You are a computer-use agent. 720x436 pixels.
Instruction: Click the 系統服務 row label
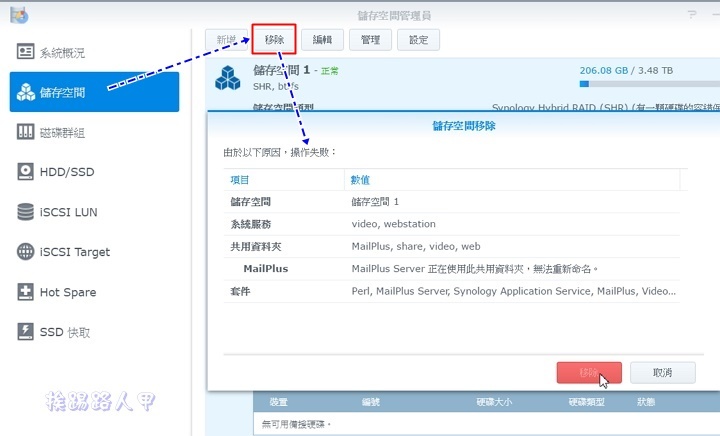pyautogui.click(x=250, y=224)
